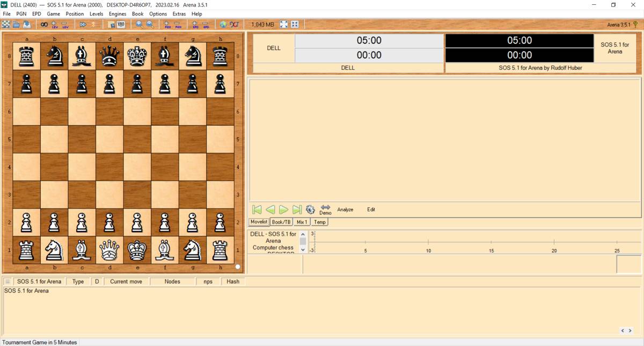The image size is (644, 346).
Task: Enable infinite analysis mode with the ∞ icon
Action: (43, 24)
